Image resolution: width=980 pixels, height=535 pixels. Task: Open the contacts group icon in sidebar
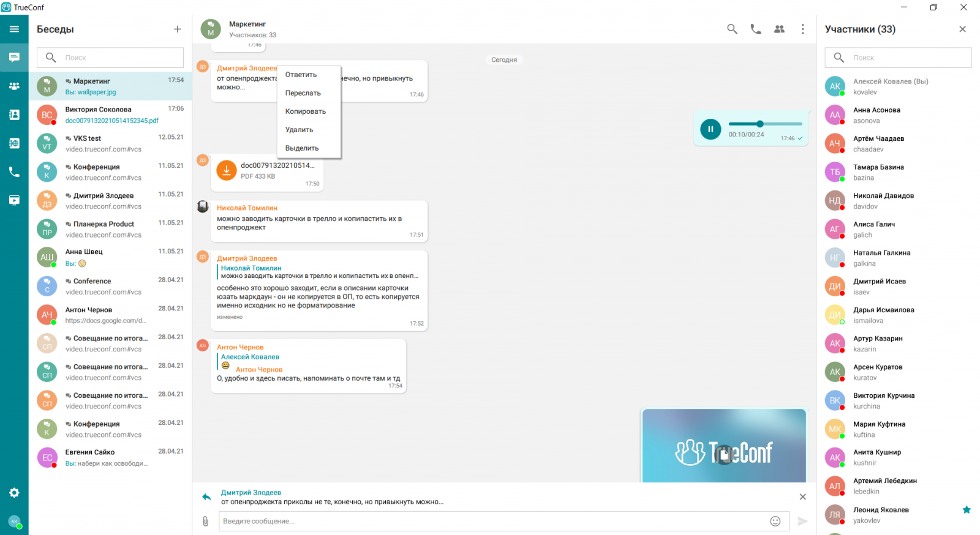(14, 86)
